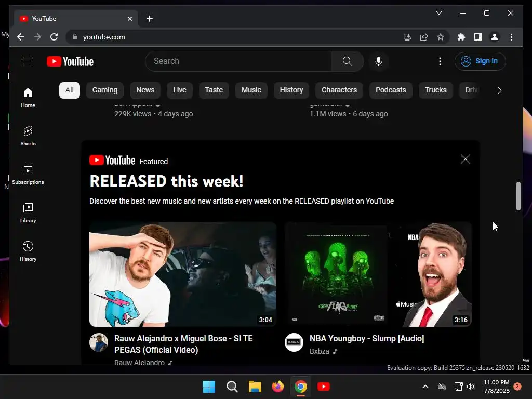
Task: Click the browser forward arrow
Action: click(37, 37)
